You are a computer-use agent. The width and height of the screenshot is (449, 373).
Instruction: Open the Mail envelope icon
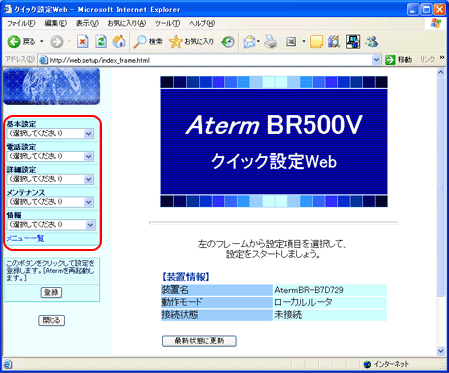(x=249, y=42)
